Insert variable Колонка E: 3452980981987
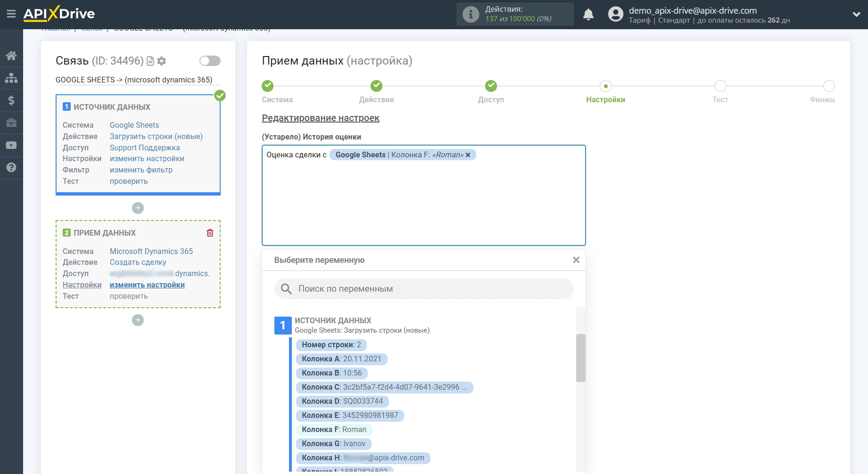 point(350,416)
